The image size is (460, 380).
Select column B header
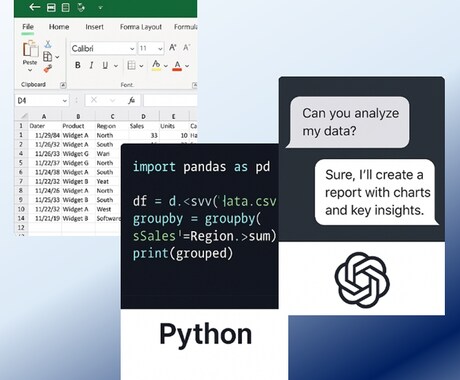(78, 116)
